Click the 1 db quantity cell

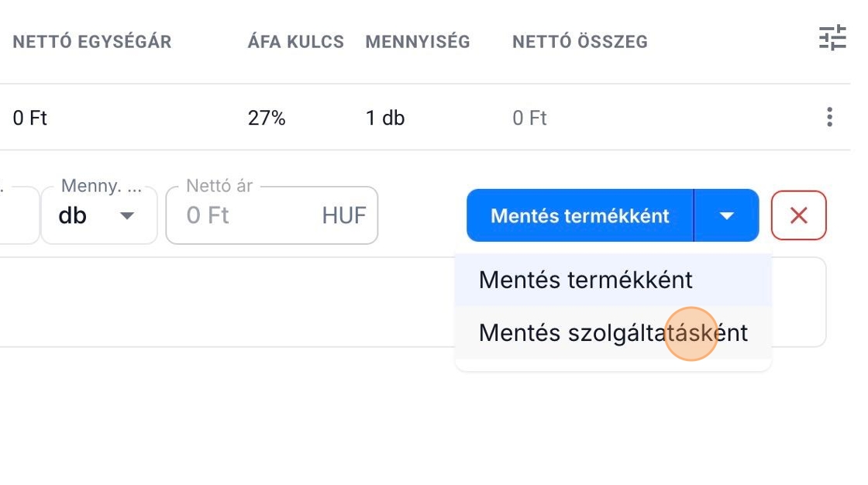(385, 119)
